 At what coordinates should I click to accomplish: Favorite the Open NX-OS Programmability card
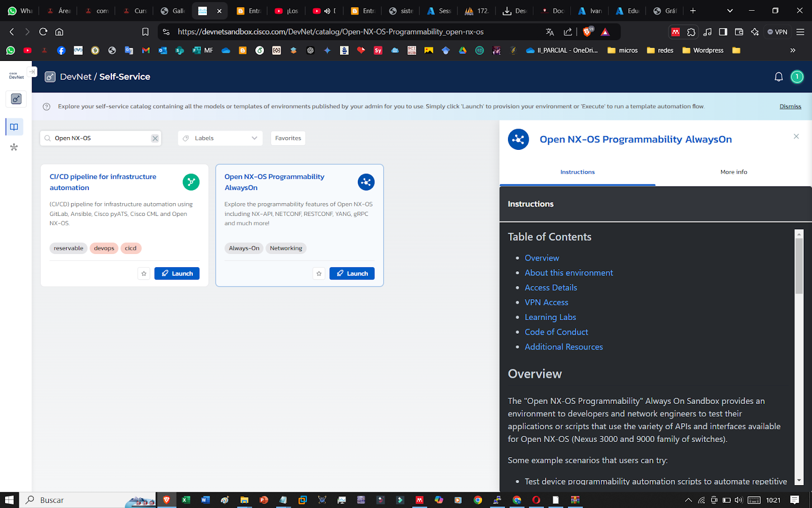(x=319, y=274)
